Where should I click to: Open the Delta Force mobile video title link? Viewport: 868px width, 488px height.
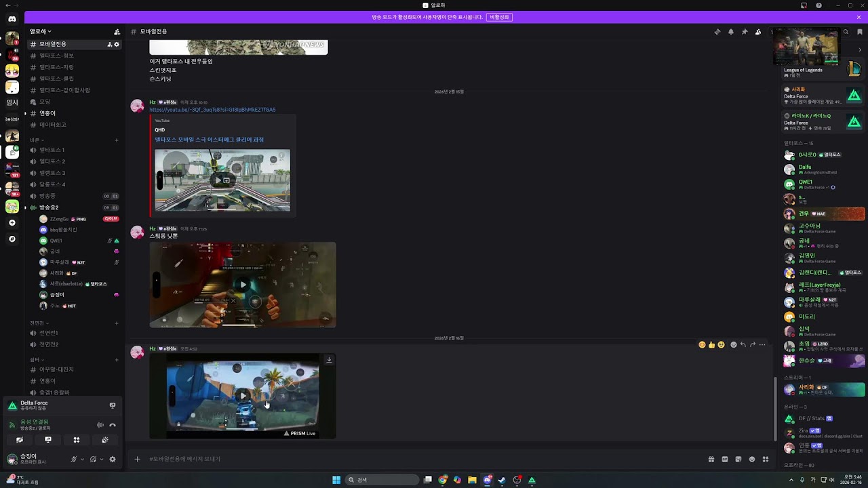209,140
